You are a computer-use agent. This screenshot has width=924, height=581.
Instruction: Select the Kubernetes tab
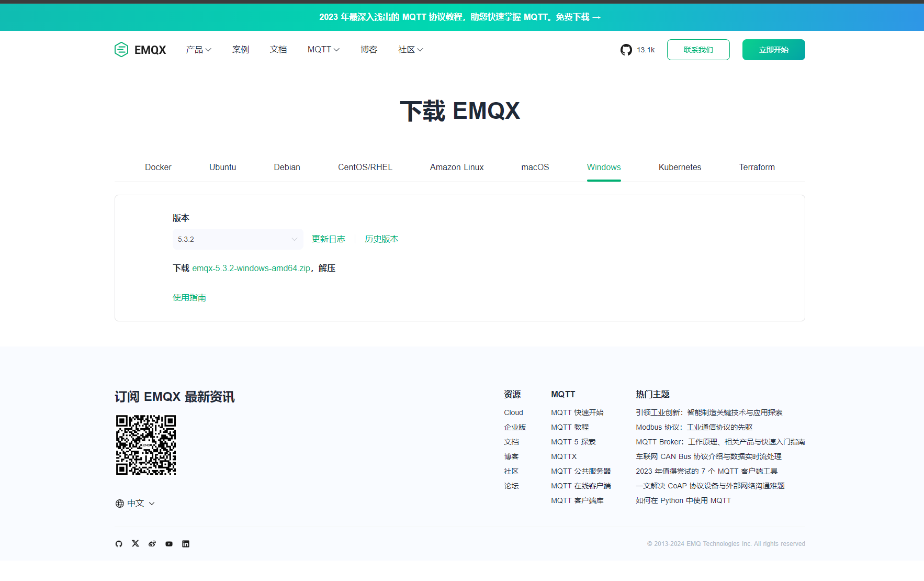(x=680, y=167)
